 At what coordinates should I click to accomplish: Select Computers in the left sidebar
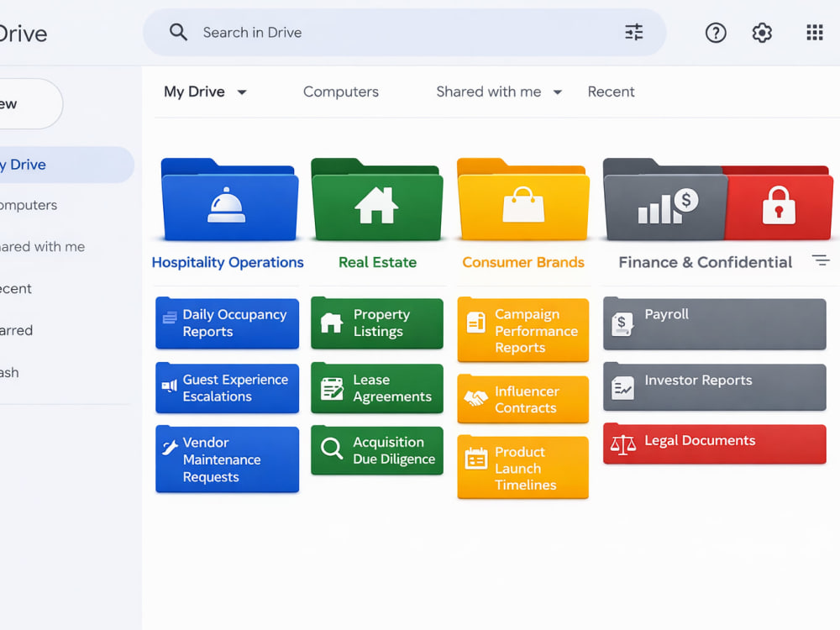point(29,205)
